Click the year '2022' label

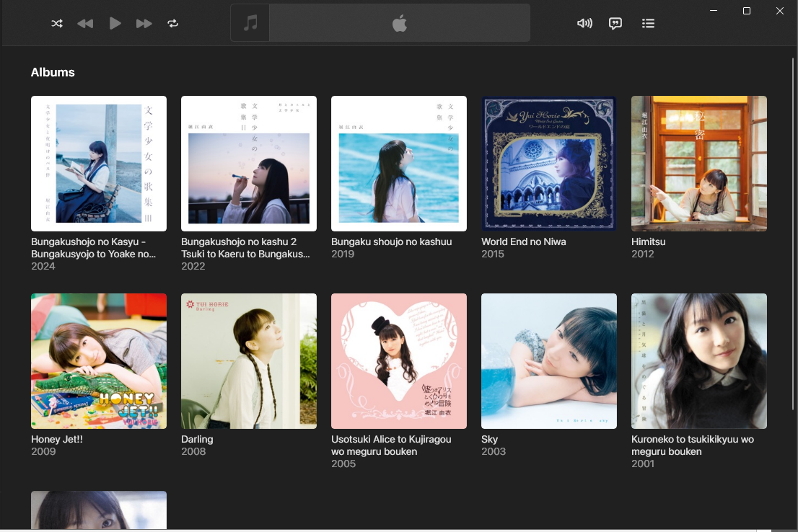[x=193, y=266]
